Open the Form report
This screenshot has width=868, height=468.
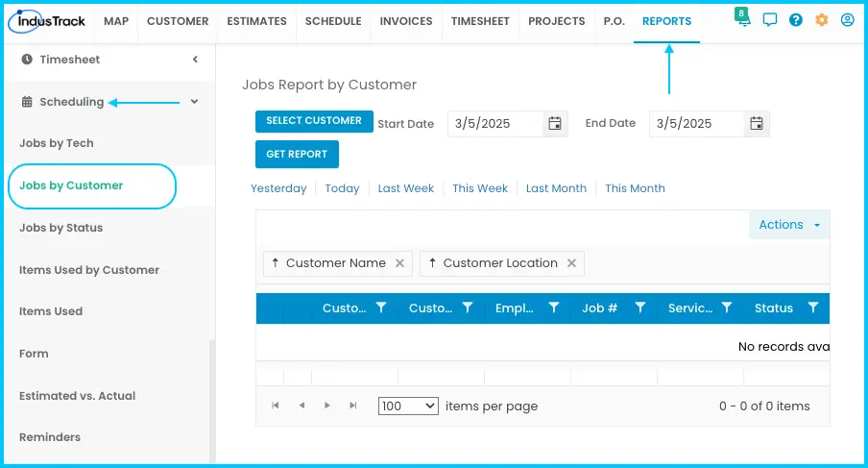(34, 354)
